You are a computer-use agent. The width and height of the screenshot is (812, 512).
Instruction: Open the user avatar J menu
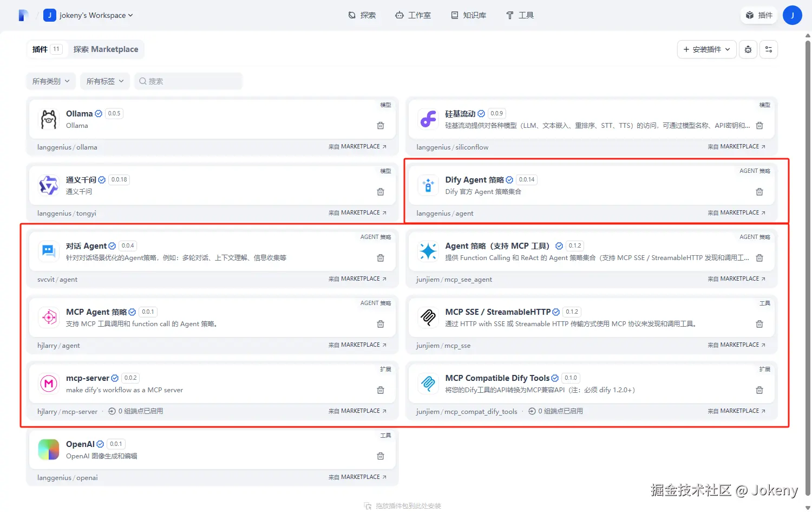click(792, 15)
